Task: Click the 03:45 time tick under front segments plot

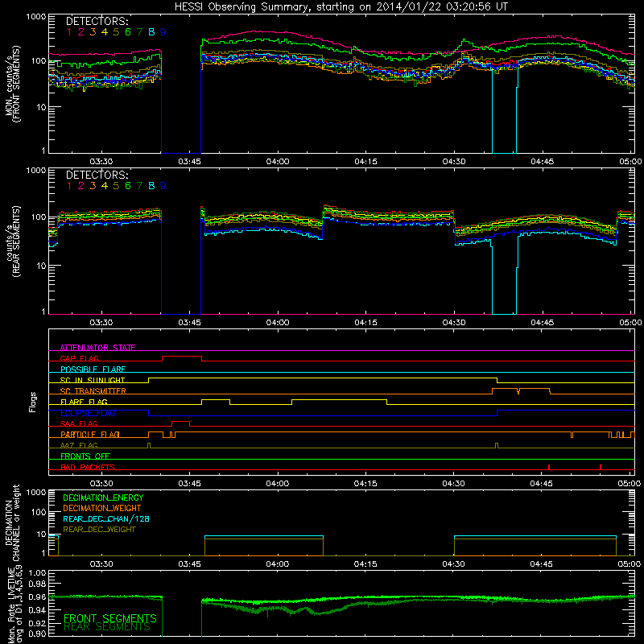Action: click(189, 162)
